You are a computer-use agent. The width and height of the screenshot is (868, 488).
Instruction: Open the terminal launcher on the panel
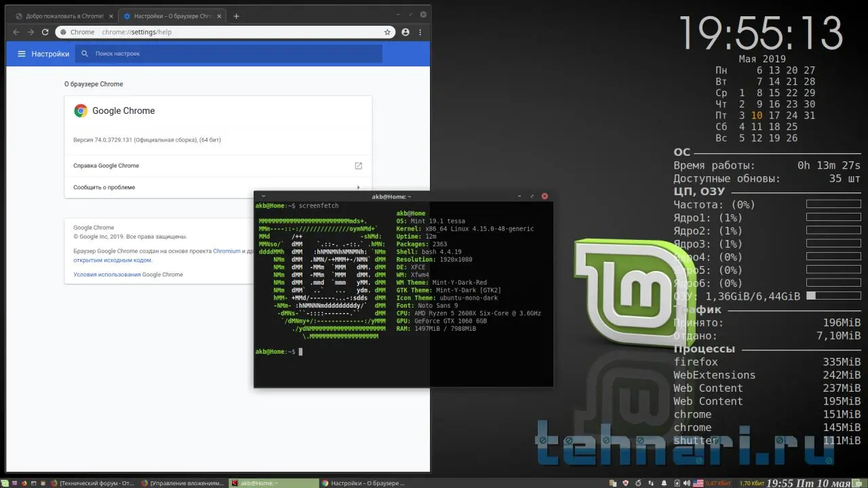coord(34,483)
